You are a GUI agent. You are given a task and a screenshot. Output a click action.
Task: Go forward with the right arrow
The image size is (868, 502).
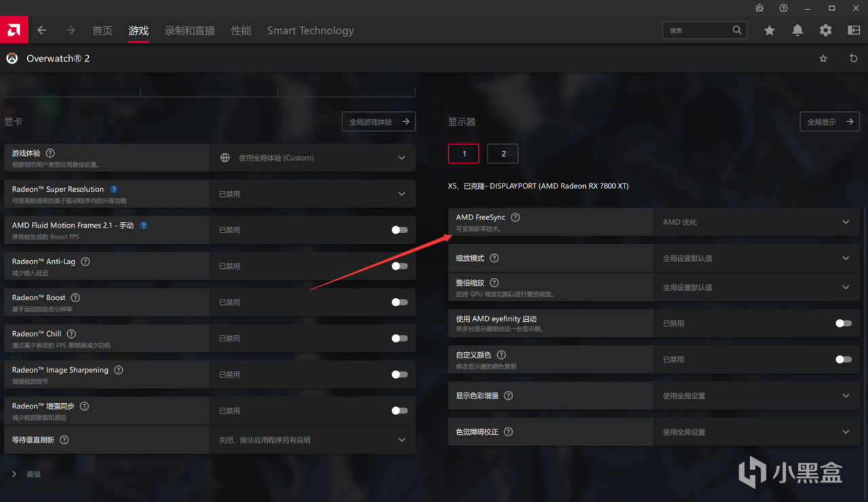pyautogui.click(x=71, y=30)
